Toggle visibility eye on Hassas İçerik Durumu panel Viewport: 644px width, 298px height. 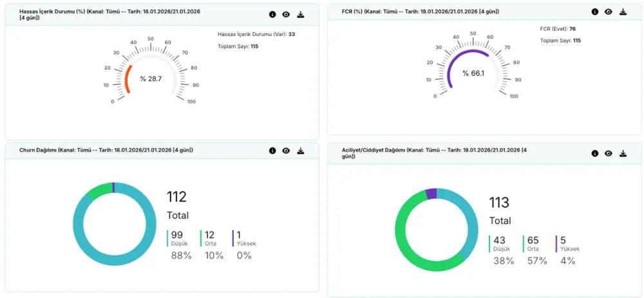click(x=286, y=14)
